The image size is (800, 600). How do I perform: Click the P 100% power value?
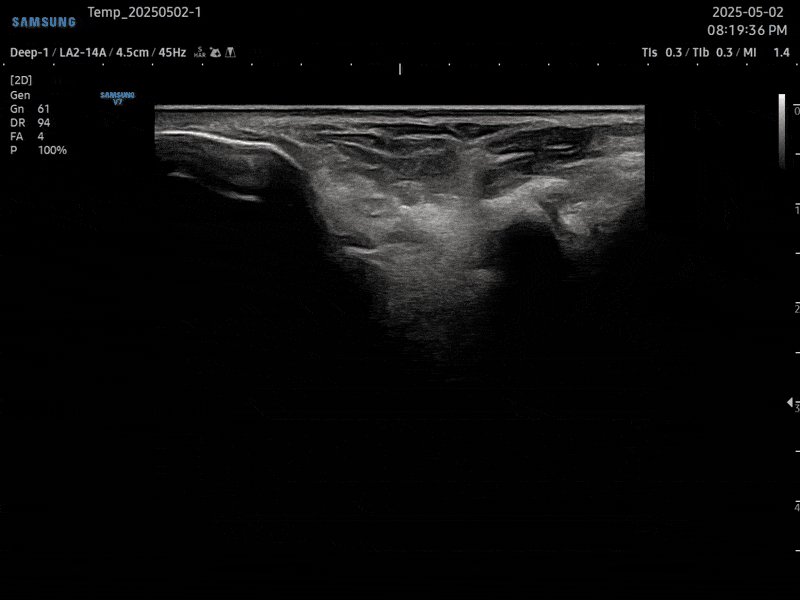click(38, 150)
